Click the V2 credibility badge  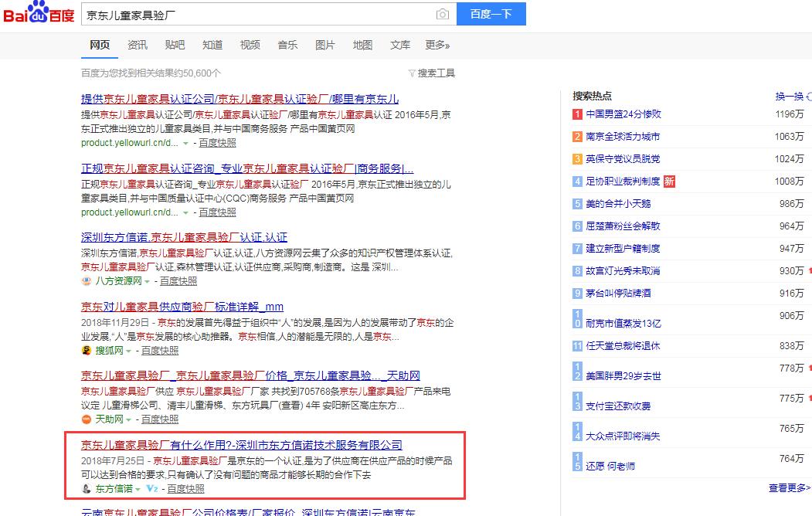(152, 489)
